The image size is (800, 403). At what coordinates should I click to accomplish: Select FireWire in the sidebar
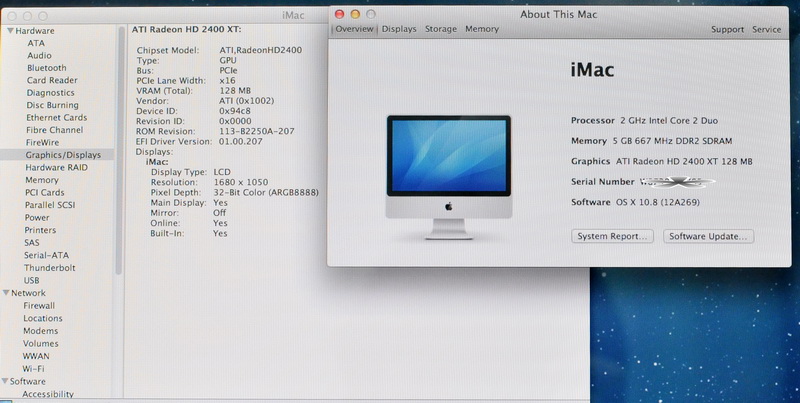(42, 142)
